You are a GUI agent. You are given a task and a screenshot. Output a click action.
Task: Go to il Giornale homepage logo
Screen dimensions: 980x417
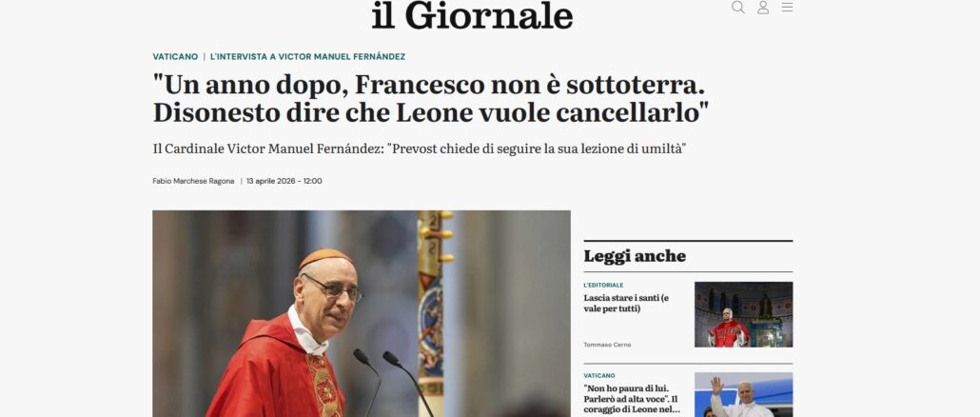(473, 15)
